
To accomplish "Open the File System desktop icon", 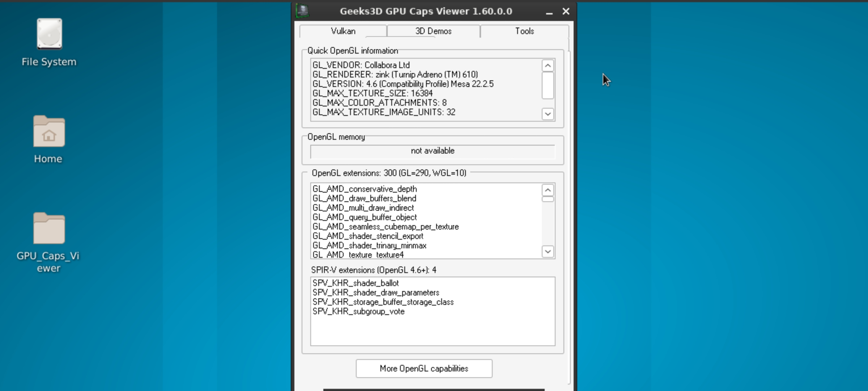I will coord(48,42).
